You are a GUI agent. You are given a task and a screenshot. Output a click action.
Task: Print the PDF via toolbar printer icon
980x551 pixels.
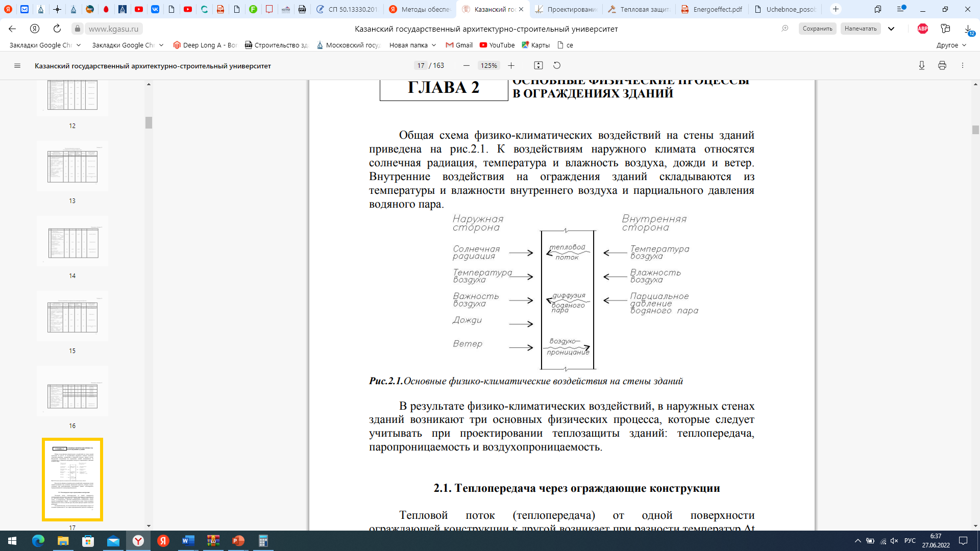tap(942, 65)
